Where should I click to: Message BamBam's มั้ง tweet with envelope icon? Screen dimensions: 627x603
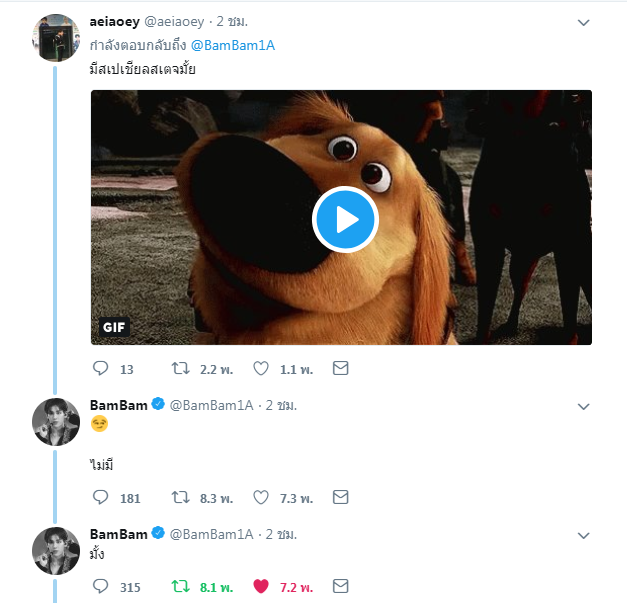coord(341,586)
